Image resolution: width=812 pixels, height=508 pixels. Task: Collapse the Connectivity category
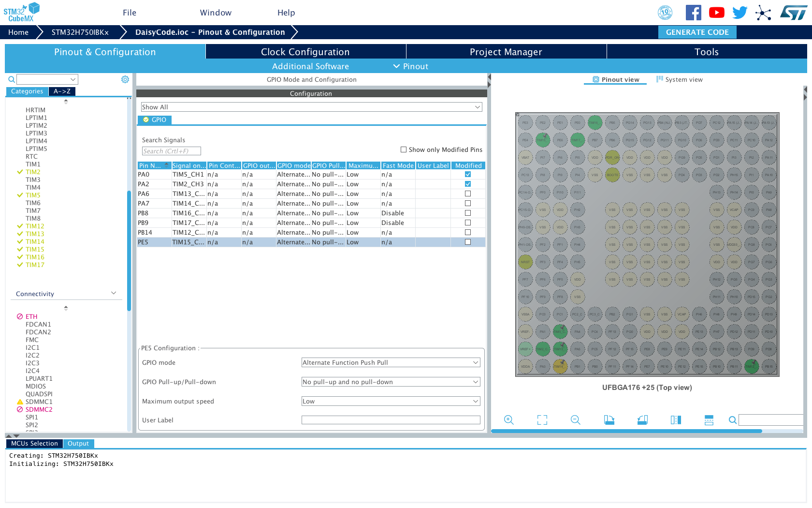pos(114,293)
